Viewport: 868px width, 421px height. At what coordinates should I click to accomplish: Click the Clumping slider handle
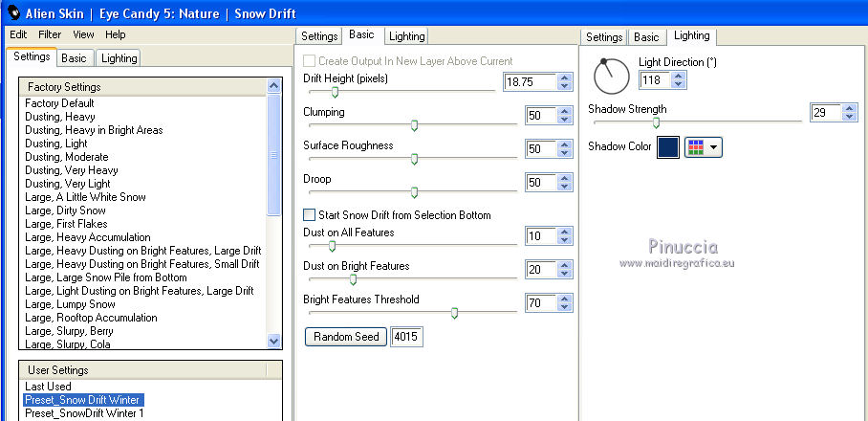(x=414, y=125)
